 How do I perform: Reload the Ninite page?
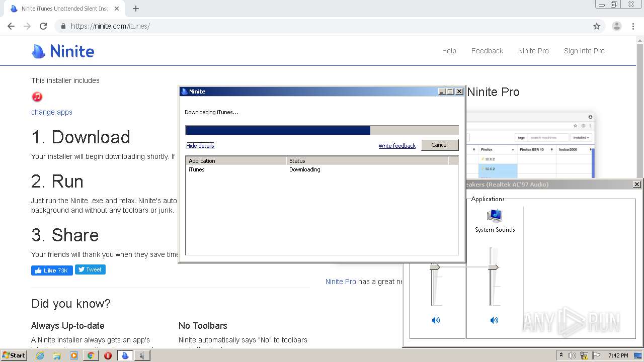click(x=43, y=26)
